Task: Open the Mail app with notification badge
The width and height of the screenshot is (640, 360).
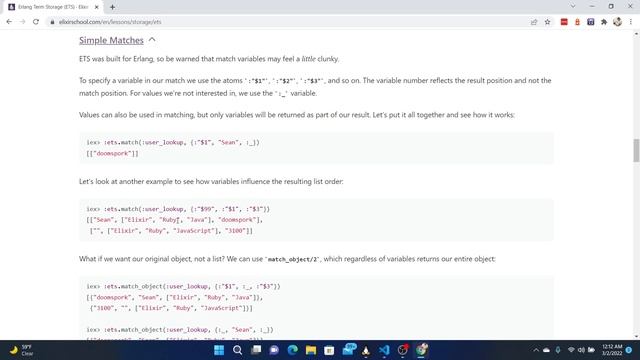Action: pyautogui.click(x=348, y=350)
